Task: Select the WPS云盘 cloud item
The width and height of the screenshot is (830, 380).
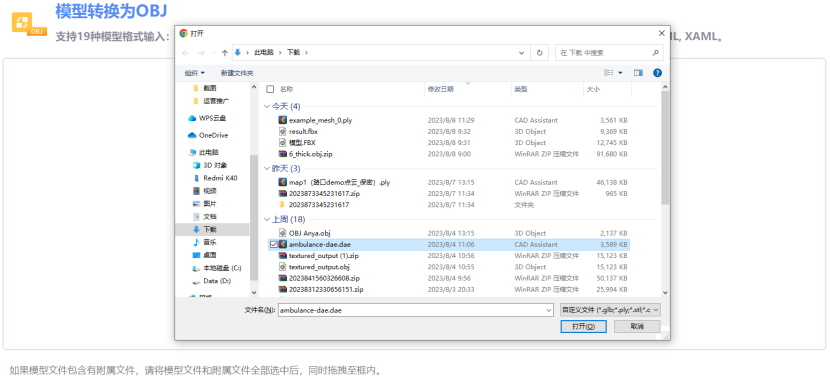Action: pos(208,118)
